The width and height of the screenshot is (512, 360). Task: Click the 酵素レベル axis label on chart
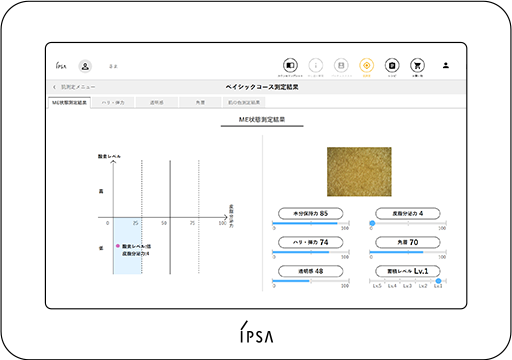109,156
